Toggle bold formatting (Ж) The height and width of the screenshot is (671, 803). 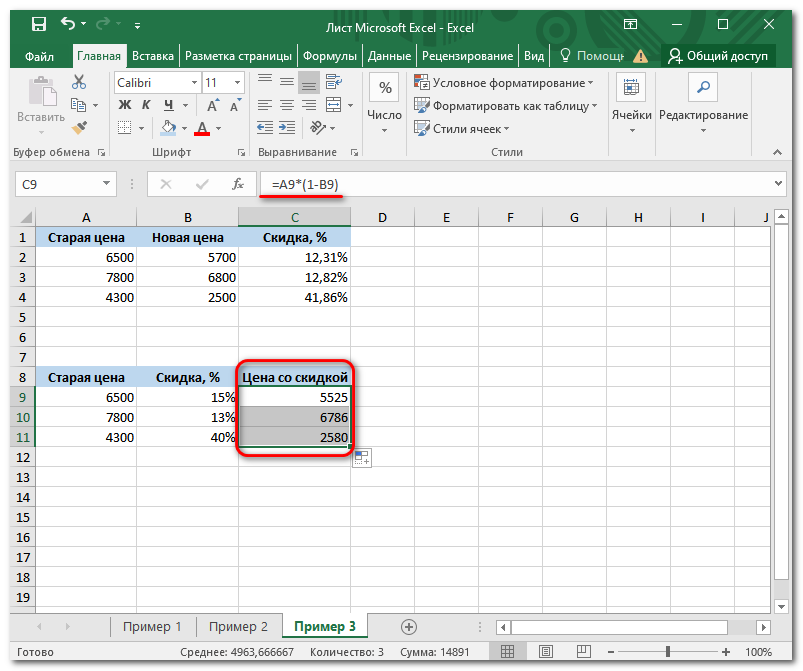tap(125, 104)
